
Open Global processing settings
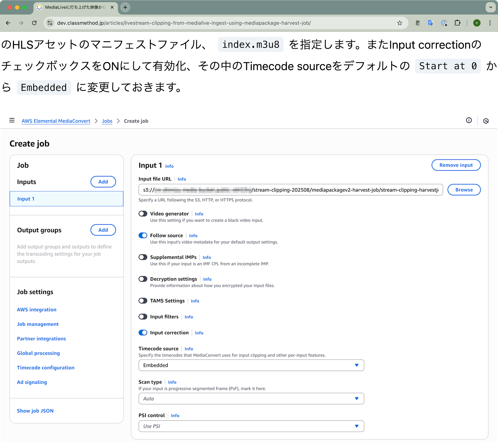coord(38,353)
